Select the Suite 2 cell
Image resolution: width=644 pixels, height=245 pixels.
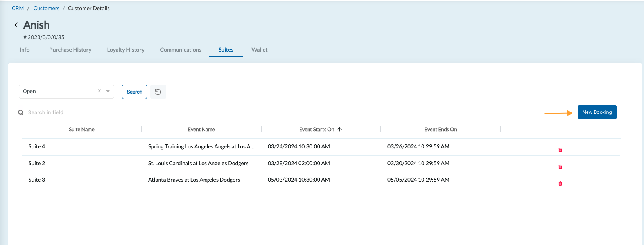tap(37, 163)
